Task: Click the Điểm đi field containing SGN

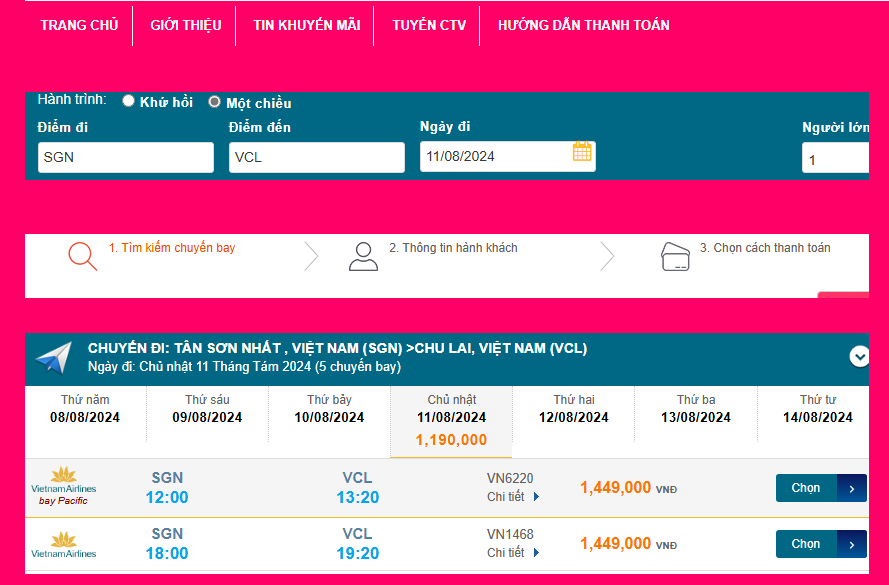Action: 126,157
